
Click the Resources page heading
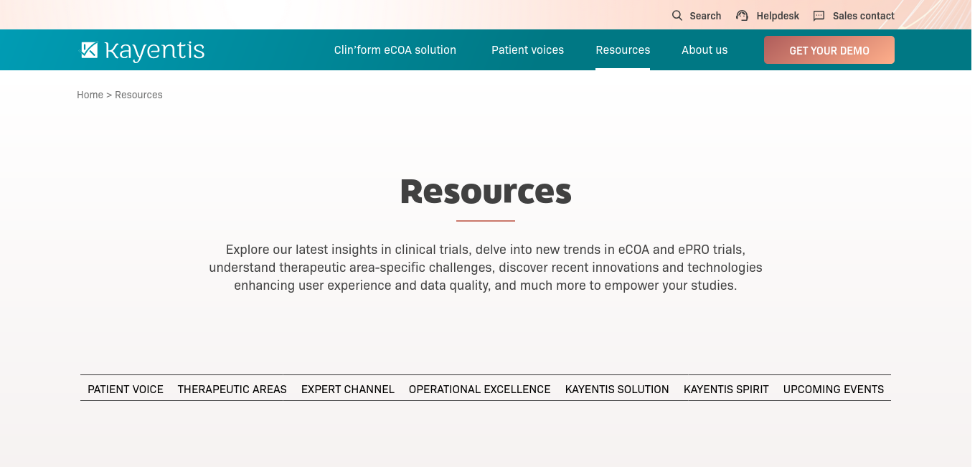pyautogui.click(x=486, y=191)
